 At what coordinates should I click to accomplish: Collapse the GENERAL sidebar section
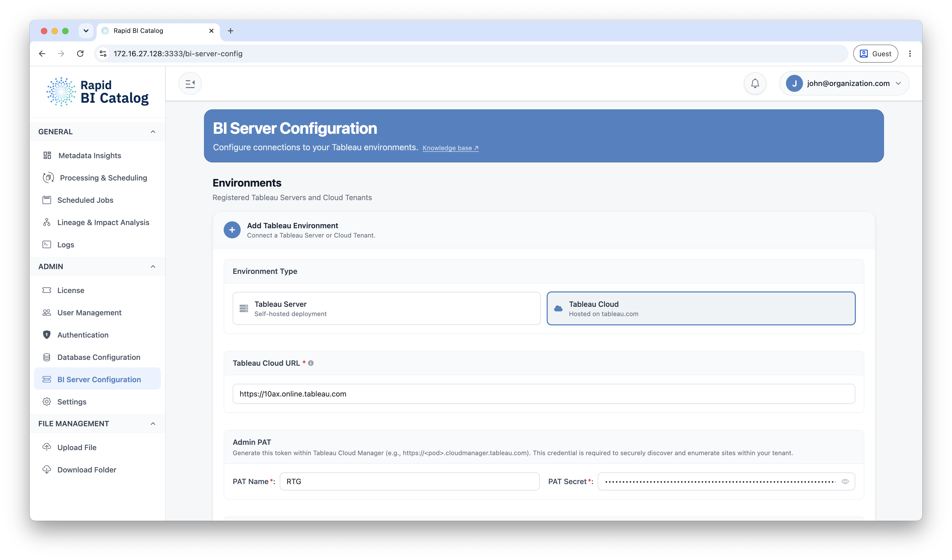click(153, 132)
